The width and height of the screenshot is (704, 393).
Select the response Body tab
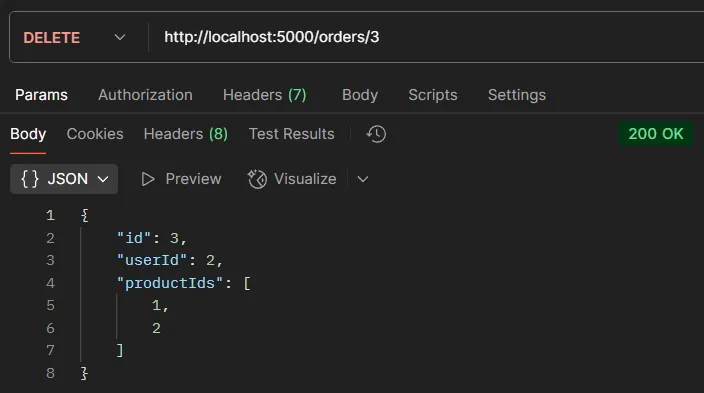pos(28,134)
